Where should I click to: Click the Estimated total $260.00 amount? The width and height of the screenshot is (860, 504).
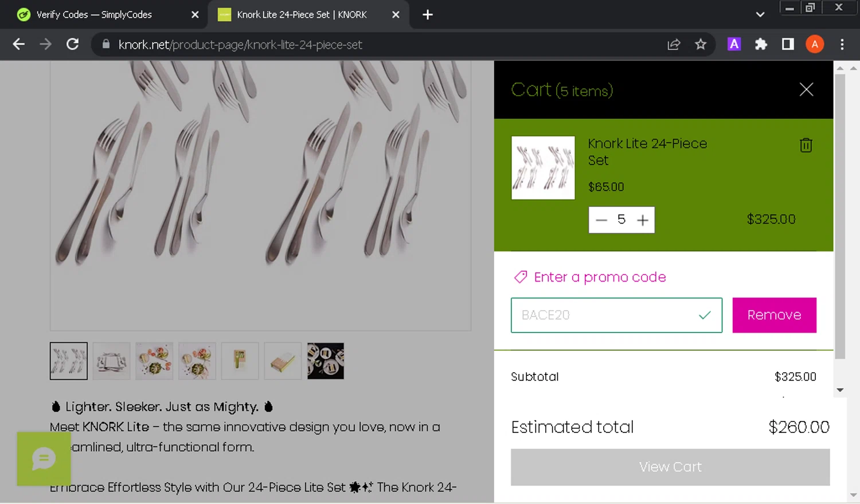[799, 427]
